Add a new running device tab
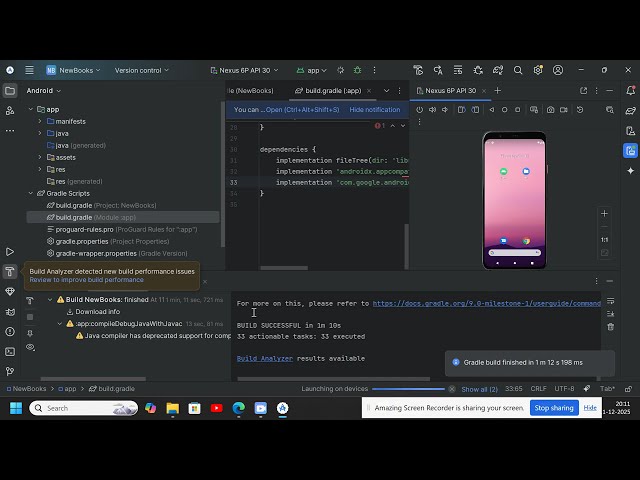Screen dimensions: 640x480 [498, 91]
